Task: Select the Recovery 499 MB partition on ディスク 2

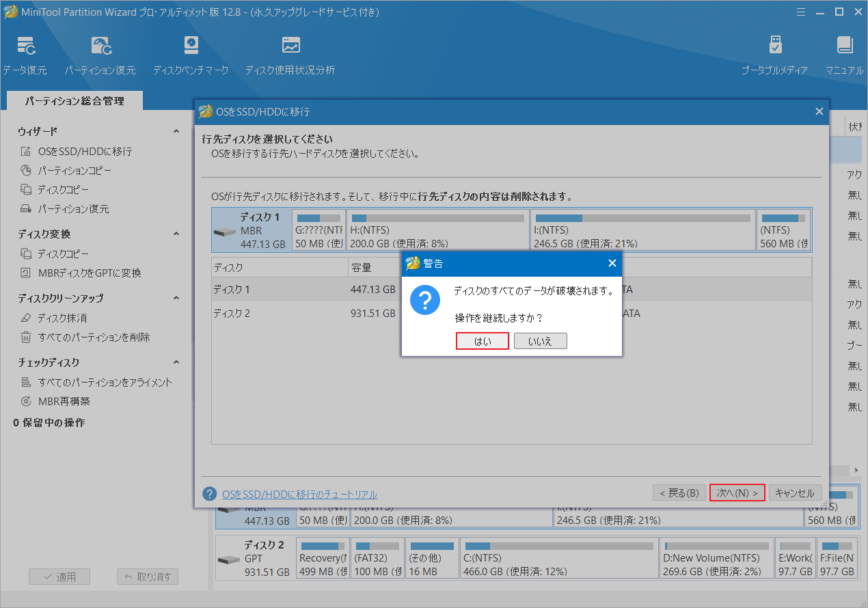Action: tap(323, 558)
